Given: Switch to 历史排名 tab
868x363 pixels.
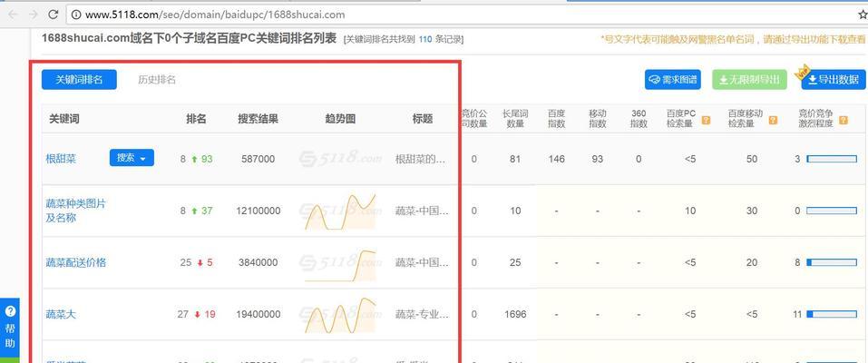Looking at the screenshot, I should click(x=157, y=80).
